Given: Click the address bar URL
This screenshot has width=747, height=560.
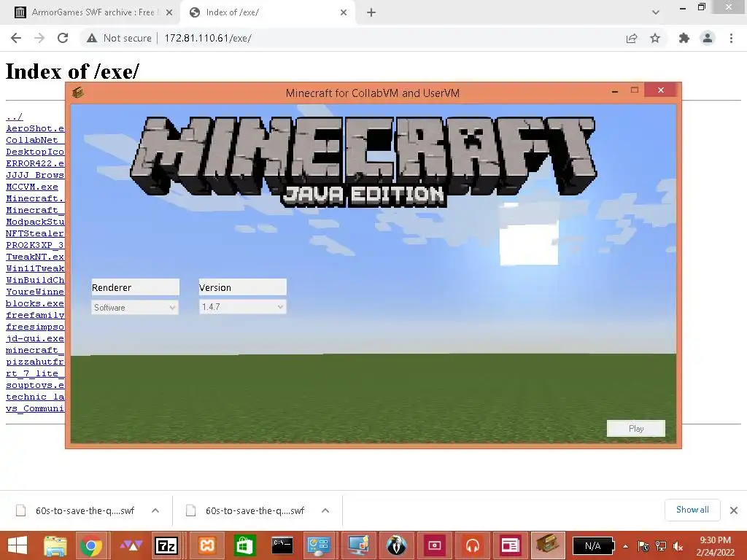Looking at the screenshot, I should (x=208, y=38).
